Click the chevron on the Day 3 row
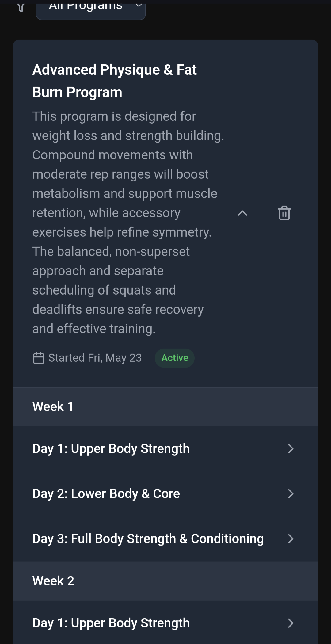331x644 pixels. pos(291,539)
